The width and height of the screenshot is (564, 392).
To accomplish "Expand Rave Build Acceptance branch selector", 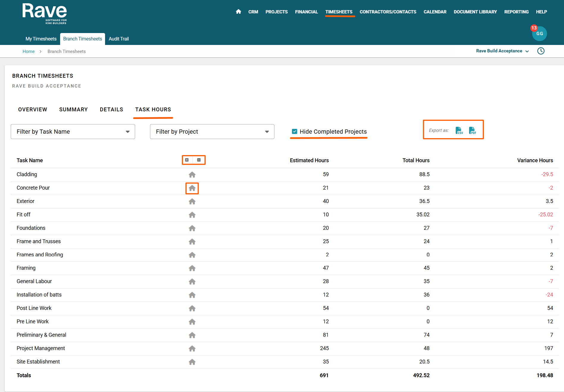I will pyautogui.click(x=502, y=51).
